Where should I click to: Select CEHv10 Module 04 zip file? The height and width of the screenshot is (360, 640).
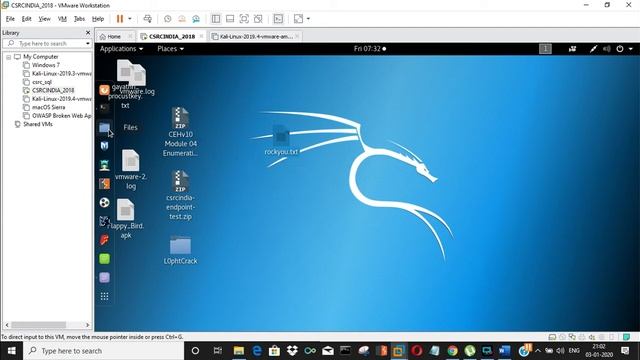(180, 132)
